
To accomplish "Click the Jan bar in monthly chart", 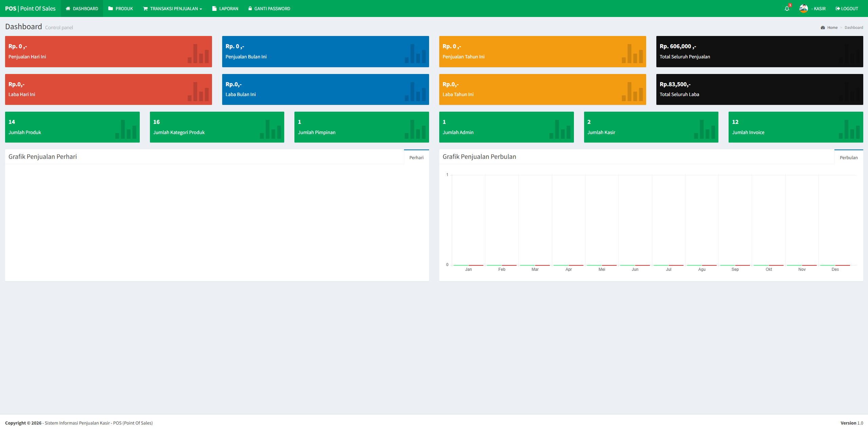I will coord(468,265).
